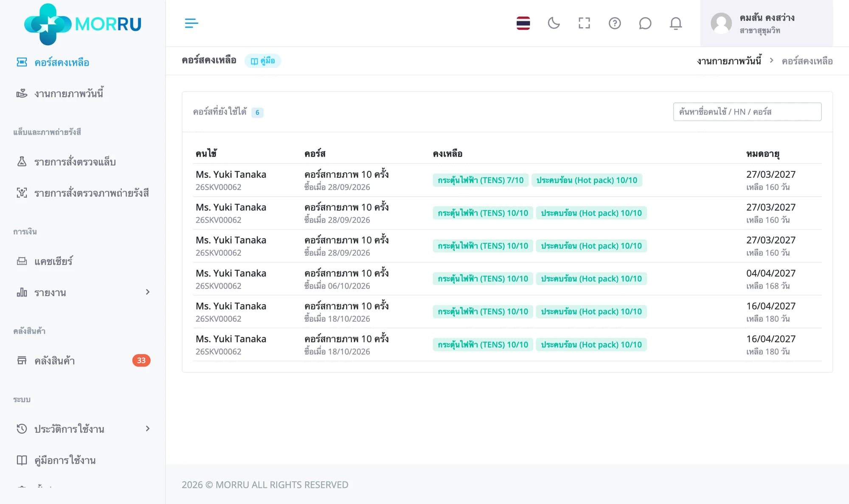Expand the รายงาน submenu chevron
The height and width of the screenshot is (504, 849).
pyautogui.click(x=147, y=292)
